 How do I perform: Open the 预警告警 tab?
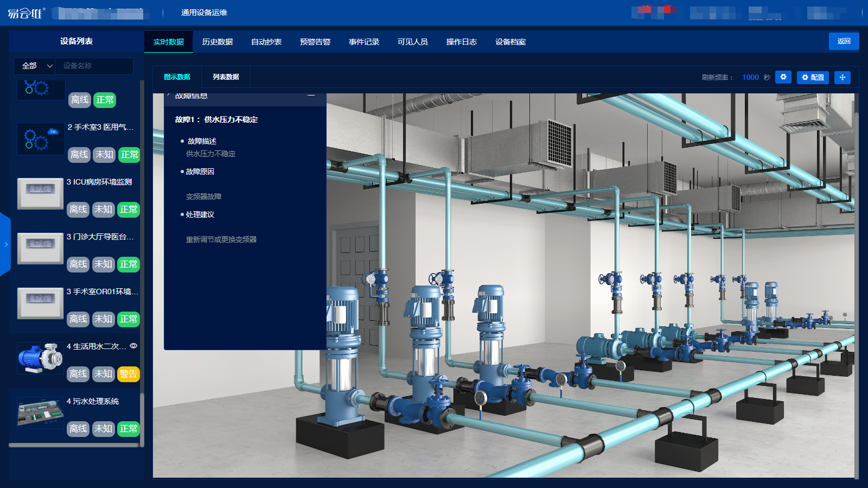315,42
